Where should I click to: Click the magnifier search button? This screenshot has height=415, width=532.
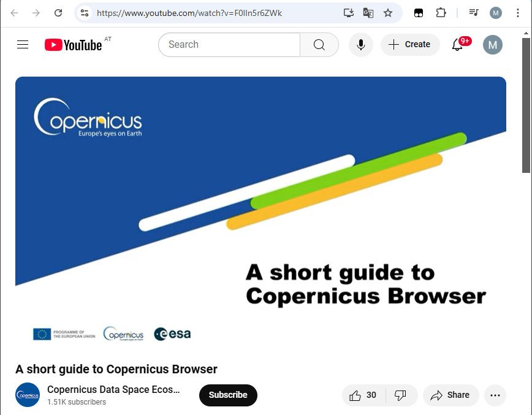click(x=319, y=45)
